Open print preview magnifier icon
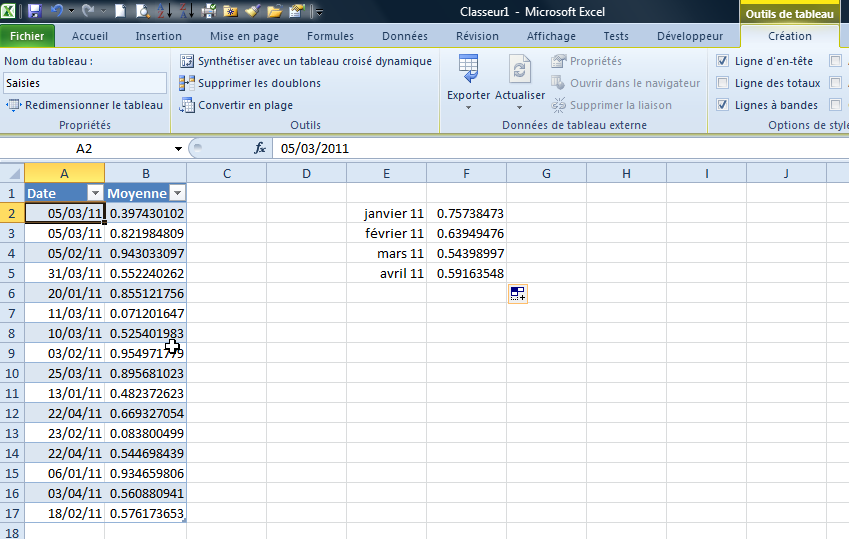Viewport: 849px width, 539px height. pyautogui.click(x=142, y=11)
